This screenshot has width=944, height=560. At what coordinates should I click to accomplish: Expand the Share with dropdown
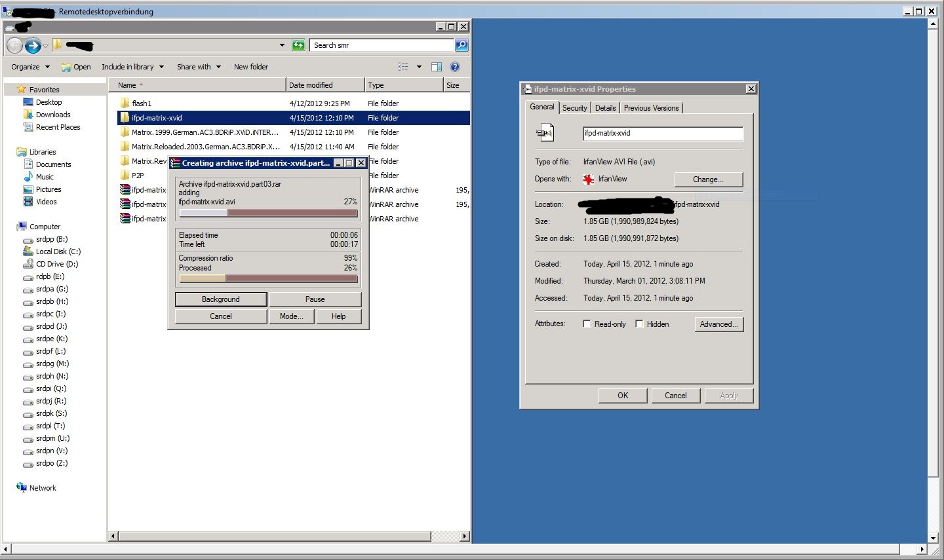199,67
